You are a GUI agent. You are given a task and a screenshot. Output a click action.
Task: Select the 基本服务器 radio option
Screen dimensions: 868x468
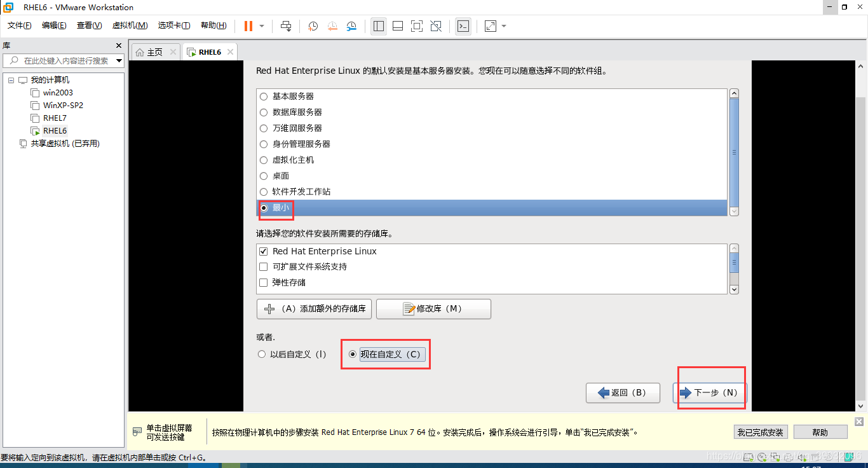pos(264,97)
